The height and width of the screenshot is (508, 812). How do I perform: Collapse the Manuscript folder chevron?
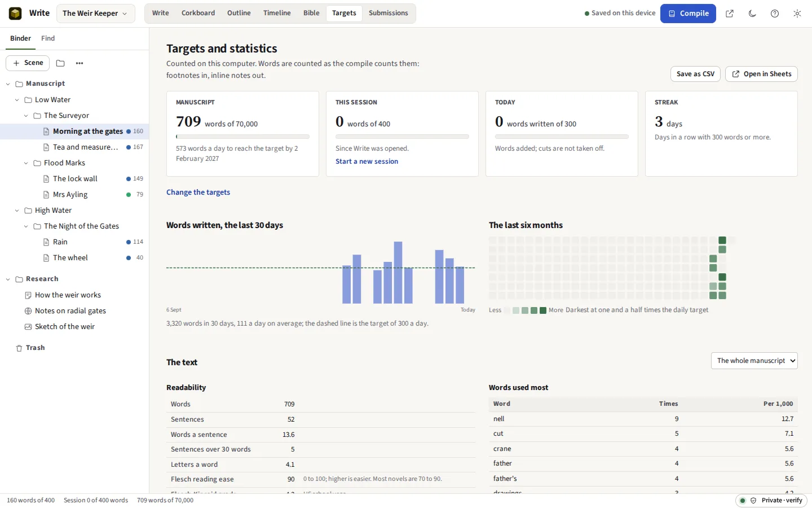tap(8, 84)
